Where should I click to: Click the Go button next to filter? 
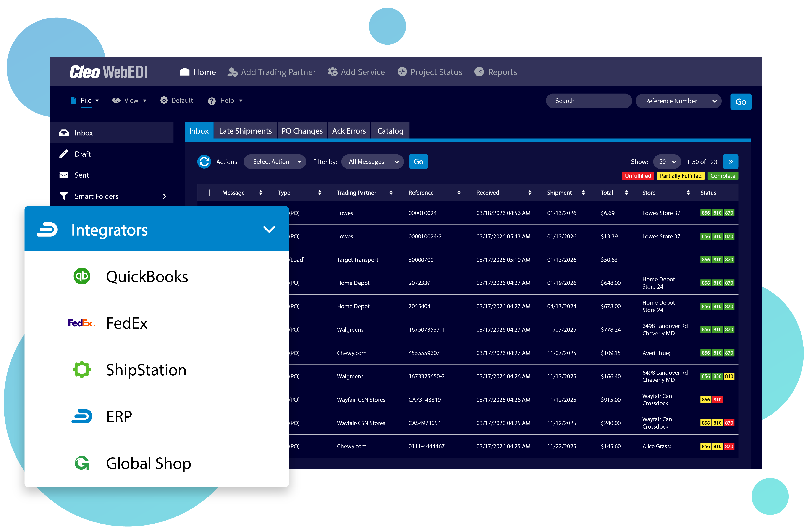click(x=419, y=162)
